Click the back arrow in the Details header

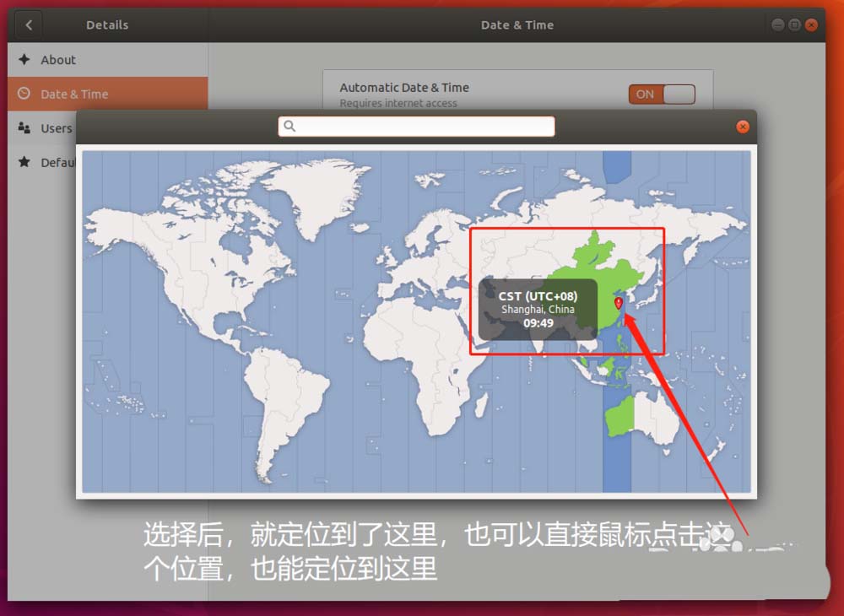pos(28,24)
